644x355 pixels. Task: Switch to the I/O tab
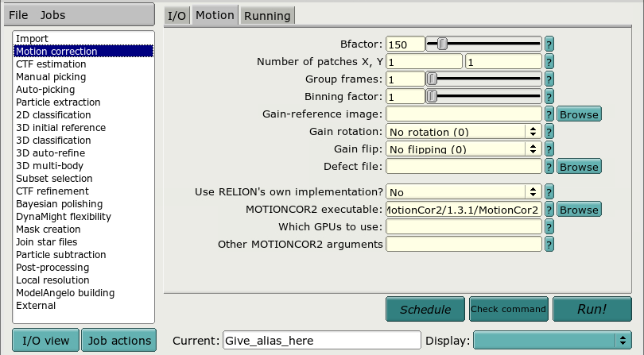coord(177,16)
